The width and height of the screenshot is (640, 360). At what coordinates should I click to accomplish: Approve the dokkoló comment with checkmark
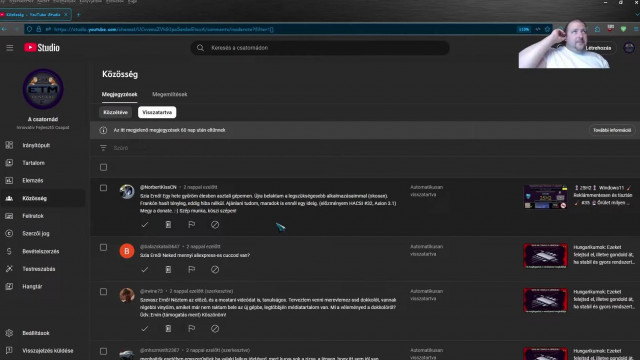click(x=144, y=329)
